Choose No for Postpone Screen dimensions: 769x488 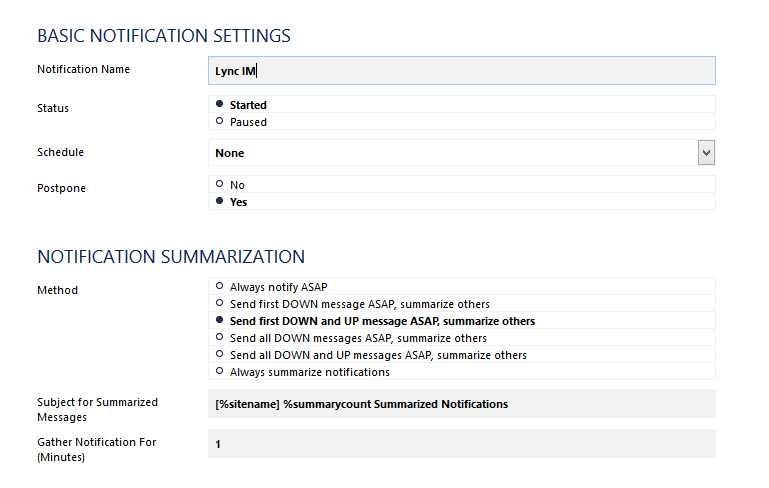(219, 184)
